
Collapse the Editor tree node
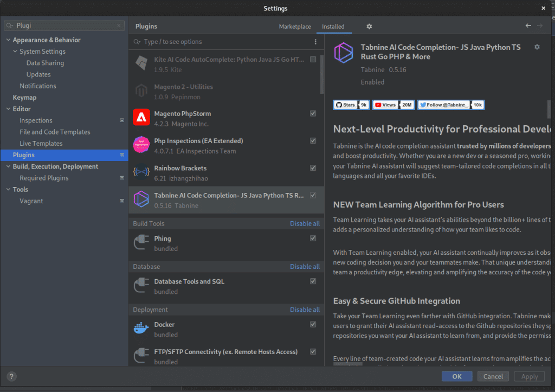[x=8, y=109]
